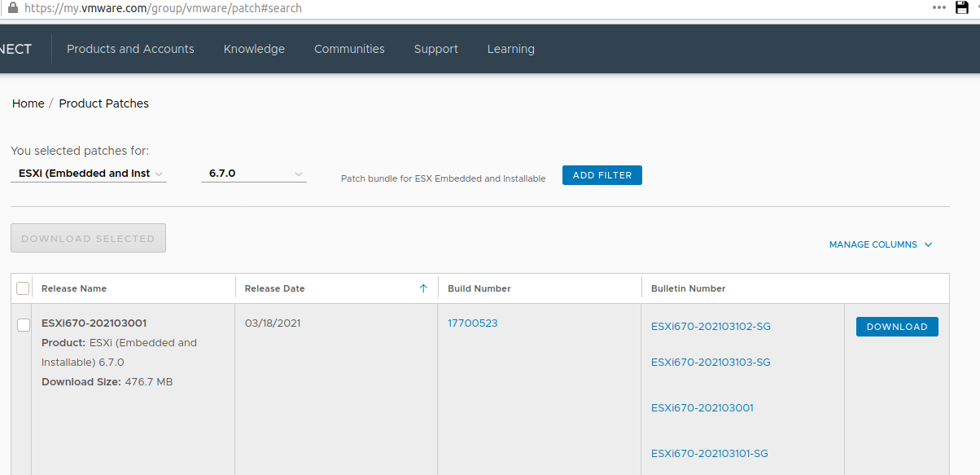The height and width of the screenshot is (475, 980).
Task: Expand the Manage Columns menu
Action: [x=881, y=244]
